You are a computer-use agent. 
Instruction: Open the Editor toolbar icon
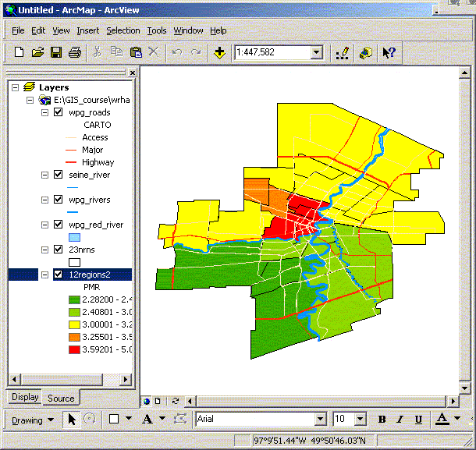pyautogui.click(x=342, y=53)
